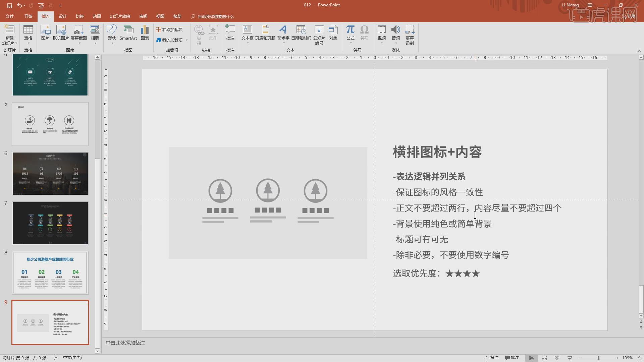The height and width of the screenshot is (362, 644).
Task: Select slide 7 DNA thumbnail
Action: [50, 223]
